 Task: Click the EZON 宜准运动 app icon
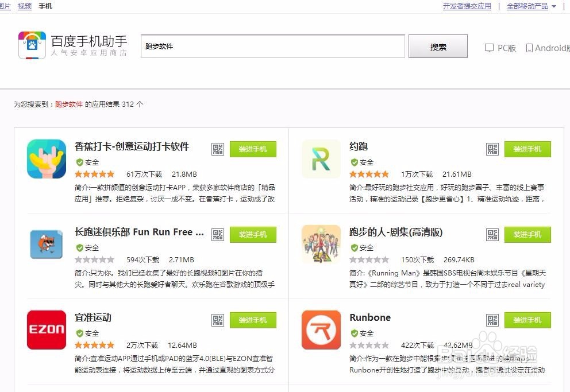point(46,330)
